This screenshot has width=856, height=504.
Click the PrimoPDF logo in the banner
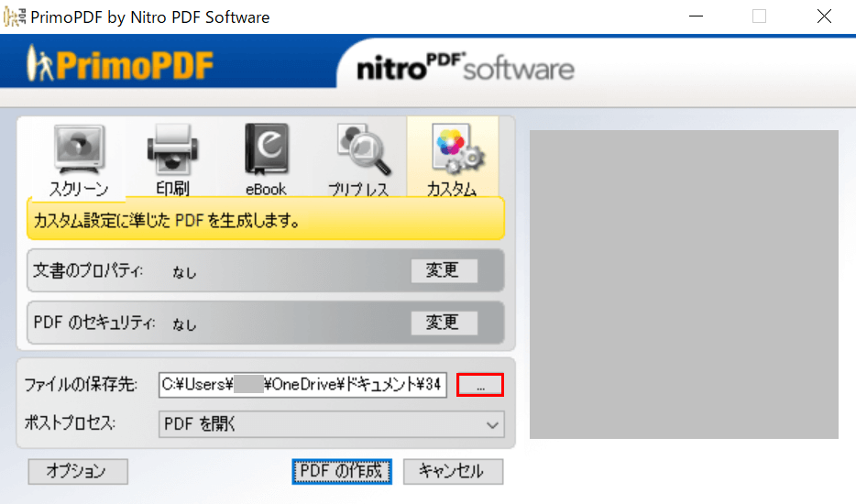(x=119, y=64)
